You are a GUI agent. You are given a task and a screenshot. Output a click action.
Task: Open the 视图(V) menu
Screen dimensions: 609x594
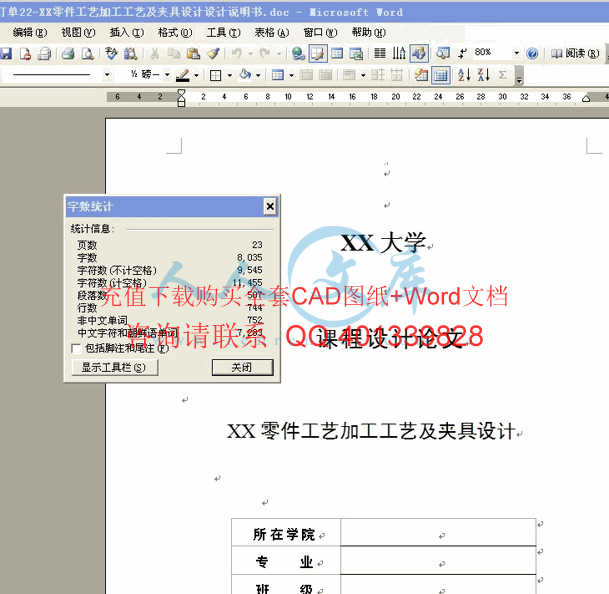(x=78, y=33)
